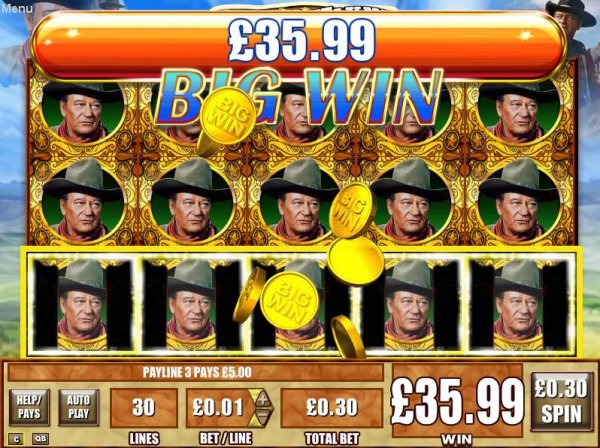Click the fifth reel bottom row cowboy symbol
The width and height of the screenshot is (600, 448).
[x=518, y=304]
